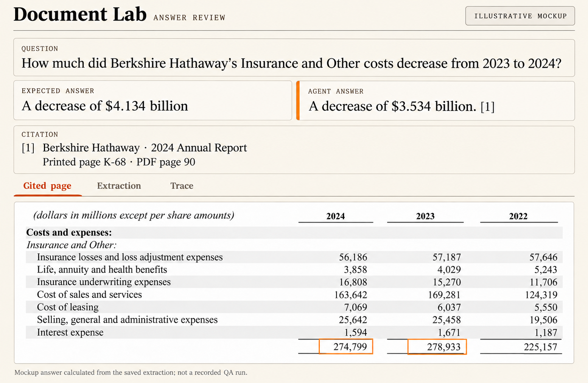
Task: Click the 225,157 total for 2022
Action: pos(540,347)
